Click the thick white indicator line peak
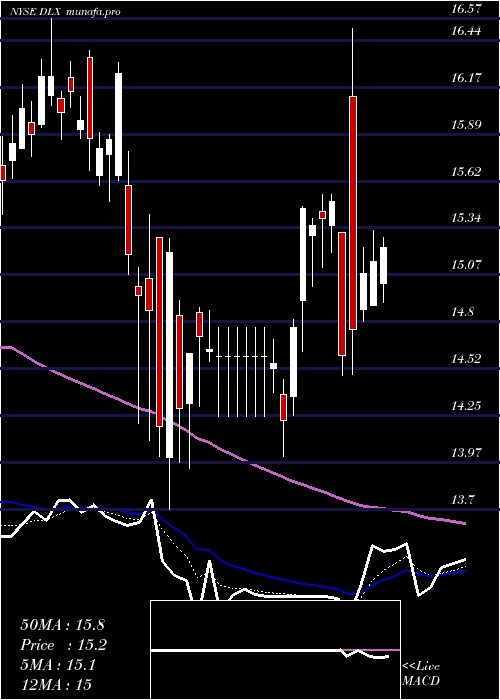The height and width of the screenshot is (700, 500). coord(152,500)
